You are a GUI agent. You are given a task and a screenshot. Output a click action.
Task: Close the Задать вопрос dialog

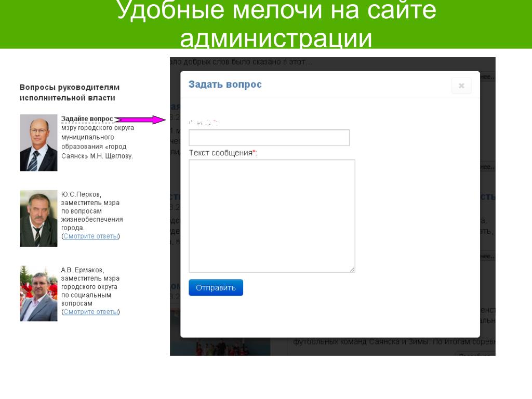(x=461, y=86)
